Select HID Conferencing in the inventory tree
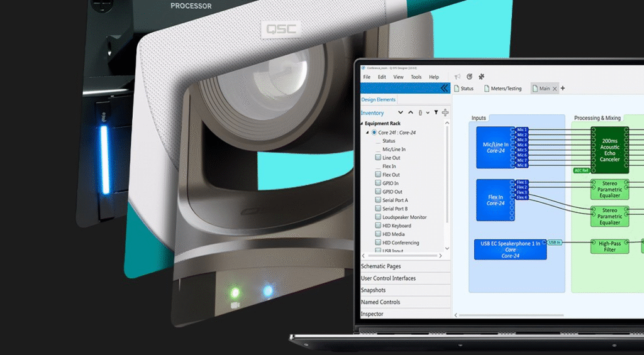This screenshot has height=355, width=644. [401, 243]
